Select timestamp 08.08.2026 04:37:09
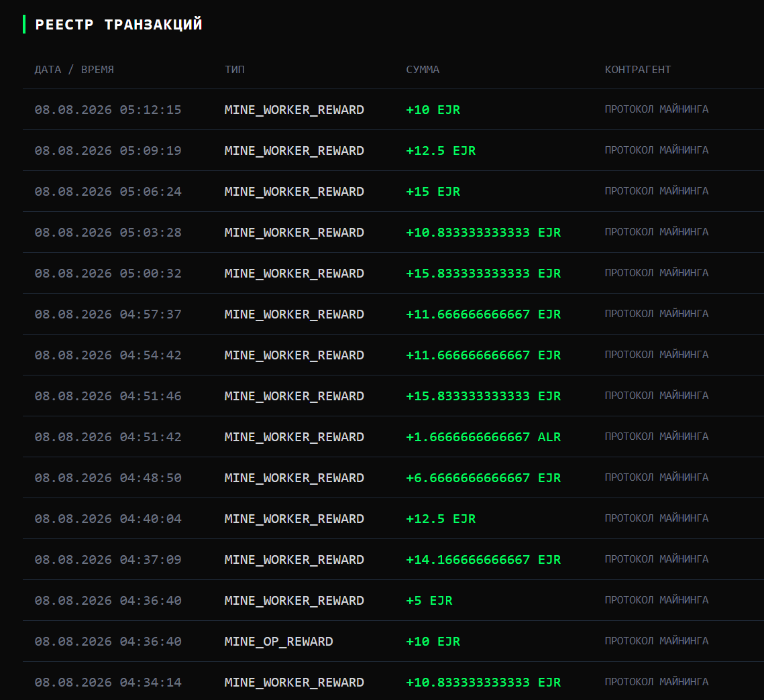Viewport: 764px width, 700px height. pos(108,560)
